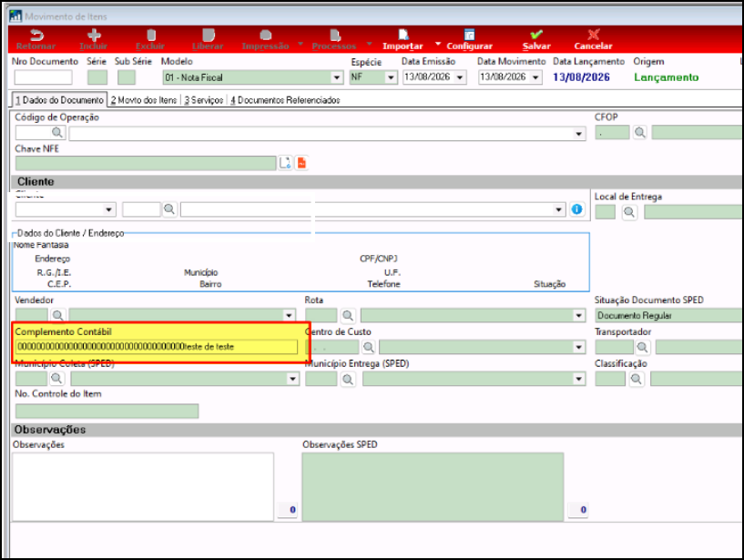Viewport: 744px width, 560px height.
Task: Click the Salvar green checkmark icon
Action: click(536, 35)
